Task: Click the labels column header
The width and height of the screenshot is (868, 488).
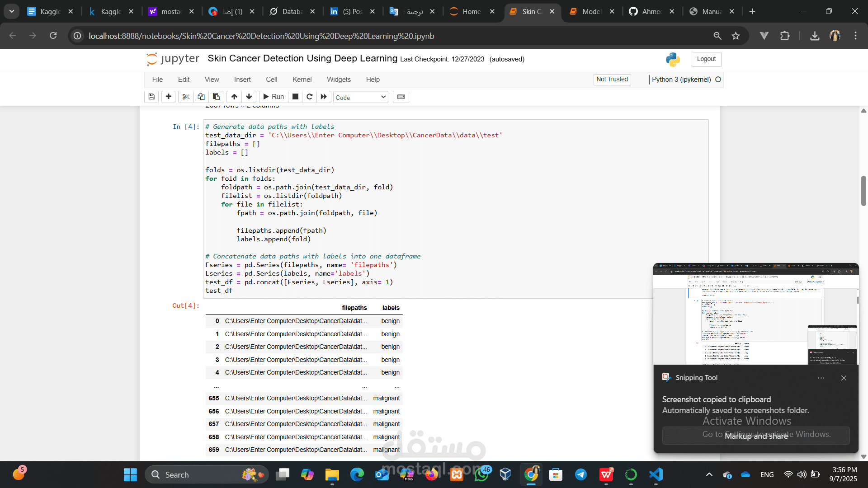Action: [391, 308]
